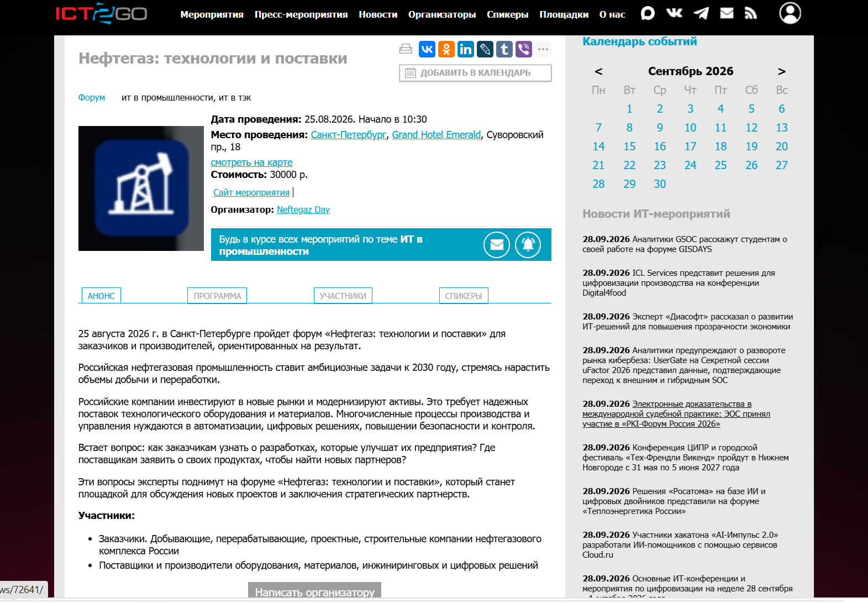Go to the ICT2GO logo home page
The width and height of the screenshot is (868, 603).
click(101, 13)
